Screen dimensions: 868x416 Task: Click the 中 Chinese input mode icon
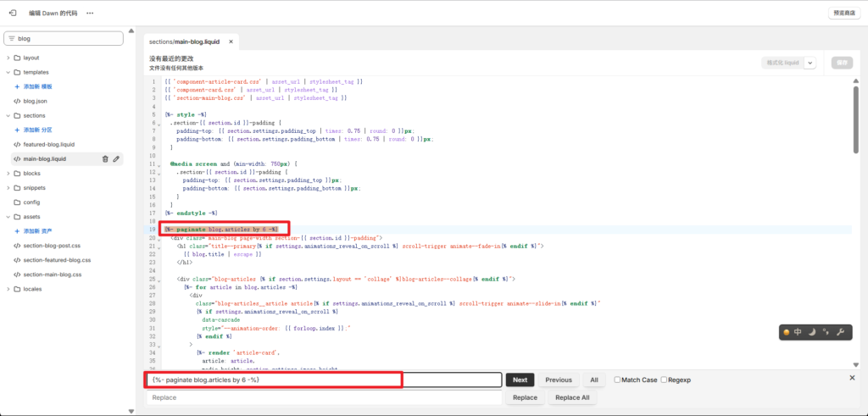[x=798, y=332]
